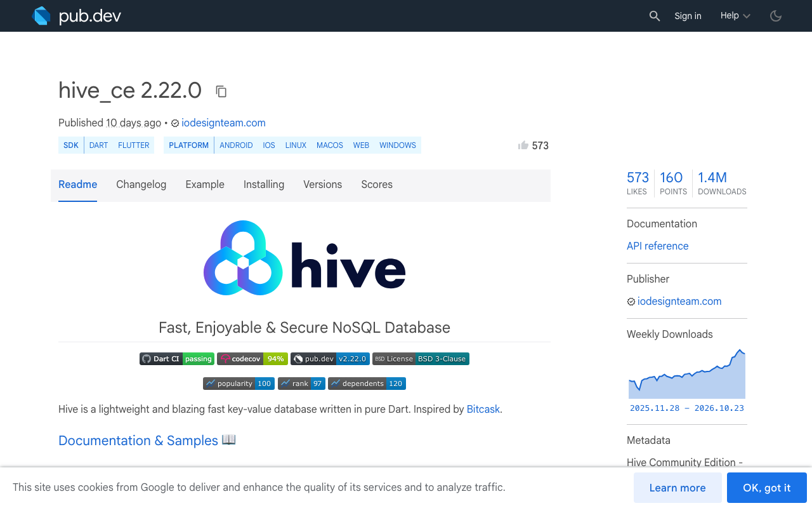This screenshot has width=812, height=508.
Task: Click the SDK tag label
Action: tap(71, 145)
